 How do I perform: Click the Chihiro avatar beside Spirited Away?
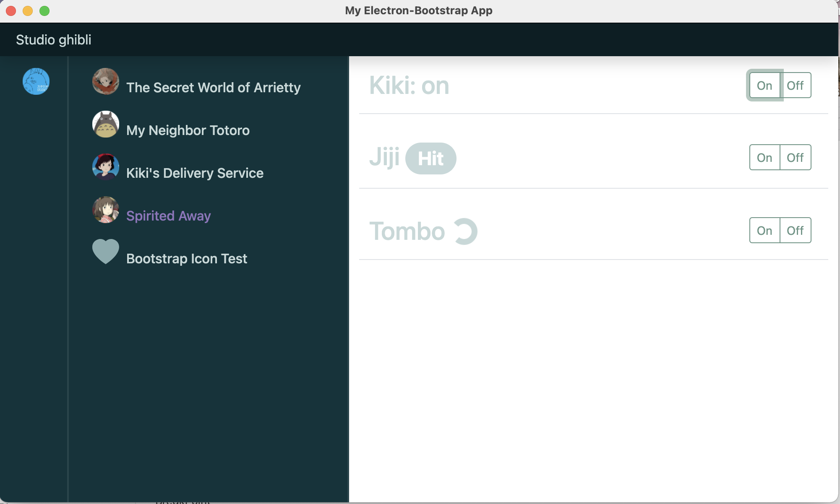pyautogui.click(x=106, y=210)
